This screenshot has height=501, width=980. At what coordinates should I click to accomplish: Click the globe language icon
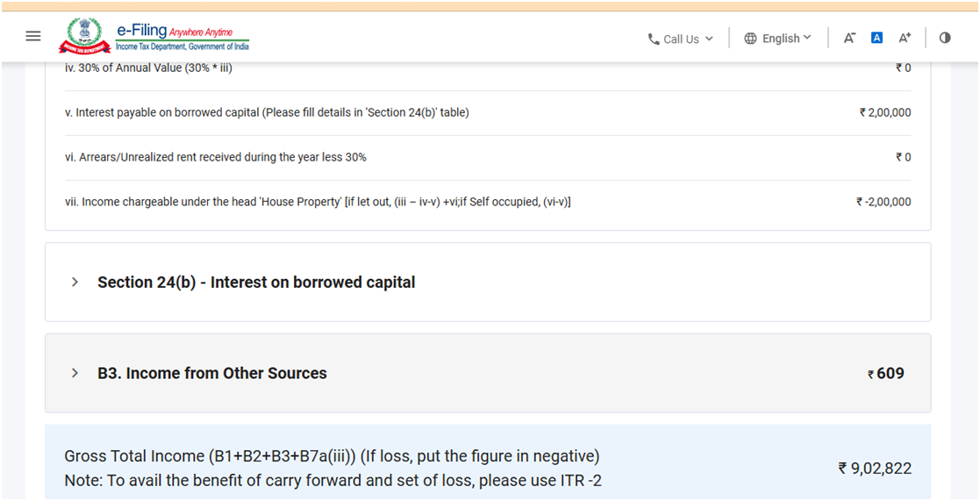point(750,39)
